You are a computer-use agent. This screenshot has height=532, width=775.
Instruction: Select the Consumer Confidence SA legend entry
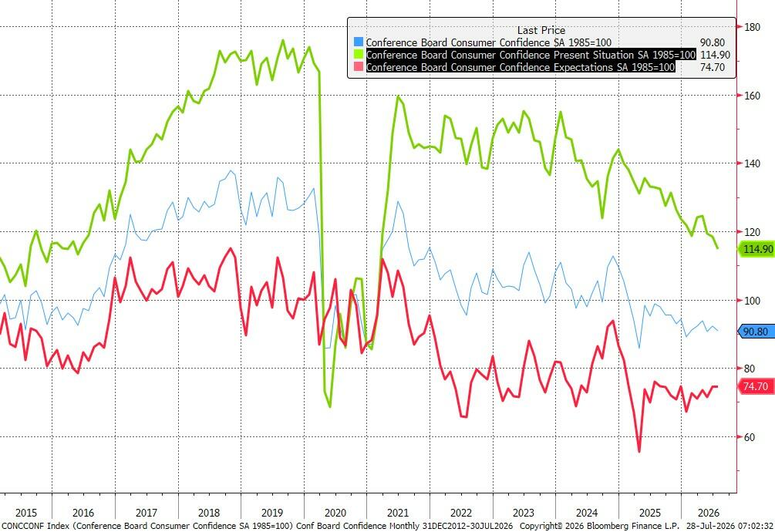click(488, 42)
